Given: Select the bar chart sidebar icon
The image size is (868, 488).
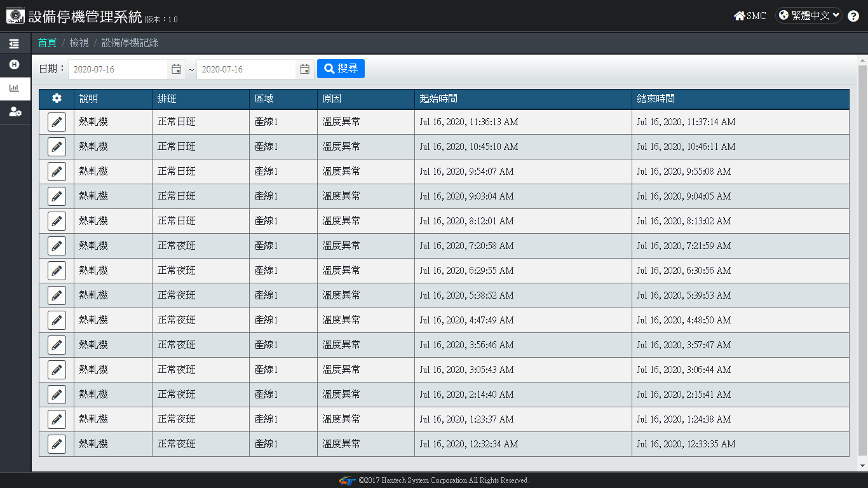Looking at the screenshot, I should [x=14, y=88].
